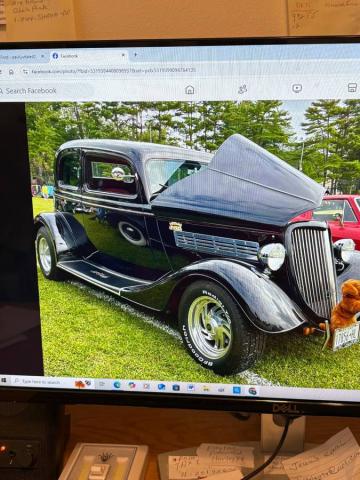The height and width of the screenshot is (480, 360).
Task: Open the Google Chrome taskbar icon
Action: point(252,390)
